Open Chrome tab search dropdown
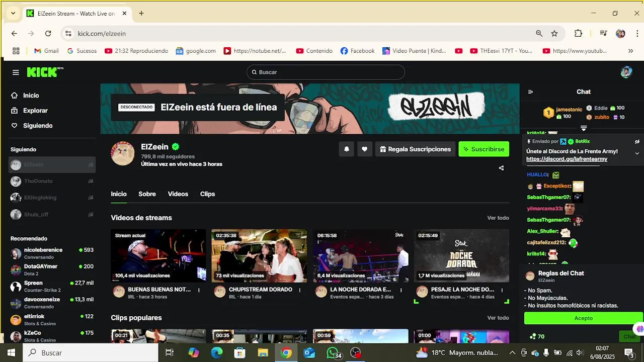 point(13,14)
